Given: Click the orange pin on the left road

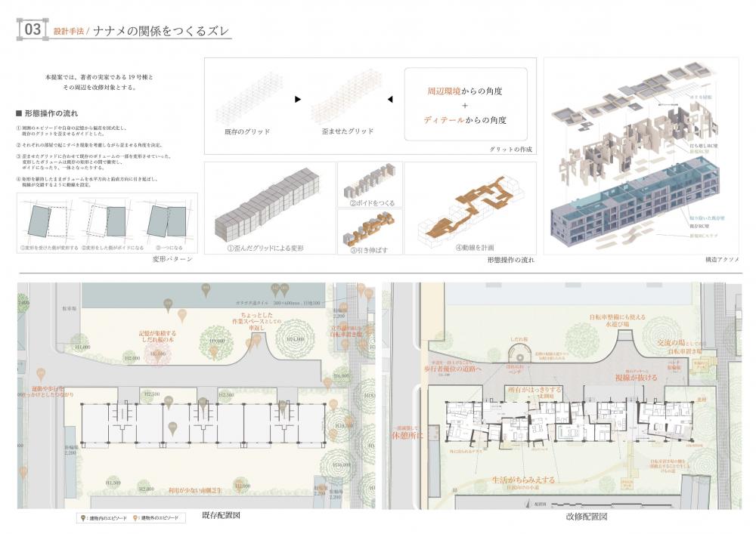Looking at the screenshot, I should 40,373.
